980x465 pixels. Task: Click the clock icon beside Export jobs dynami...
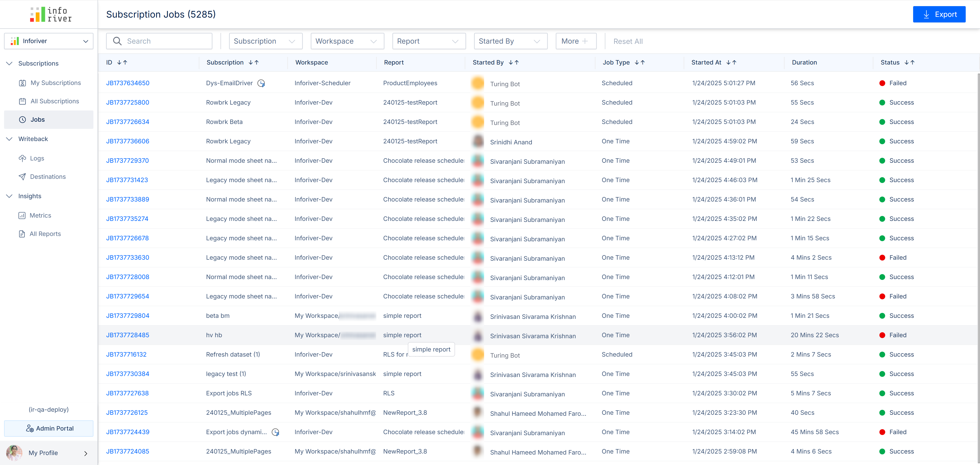(x=275, y=432)
